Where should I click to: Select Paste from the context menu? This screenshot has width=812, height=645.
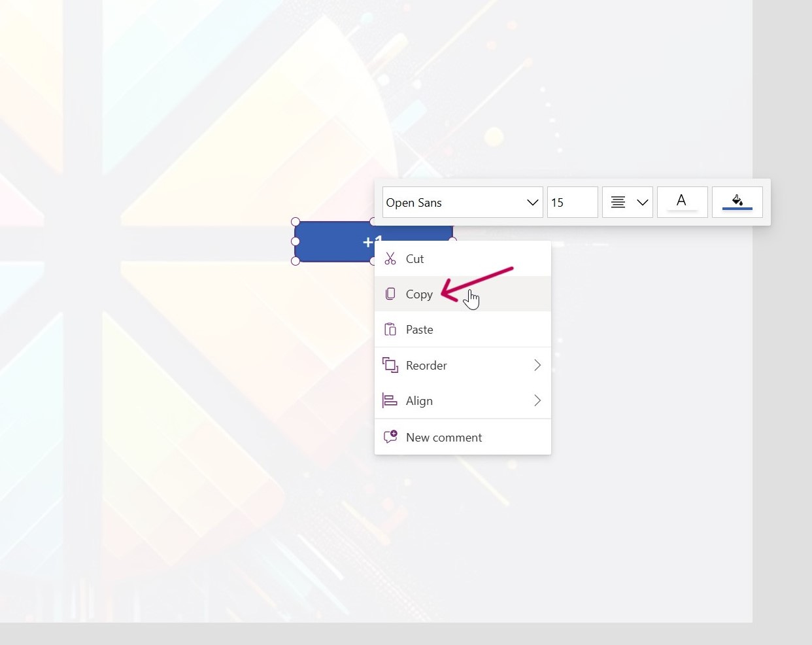pyautogui.click(x=462, y=329)
